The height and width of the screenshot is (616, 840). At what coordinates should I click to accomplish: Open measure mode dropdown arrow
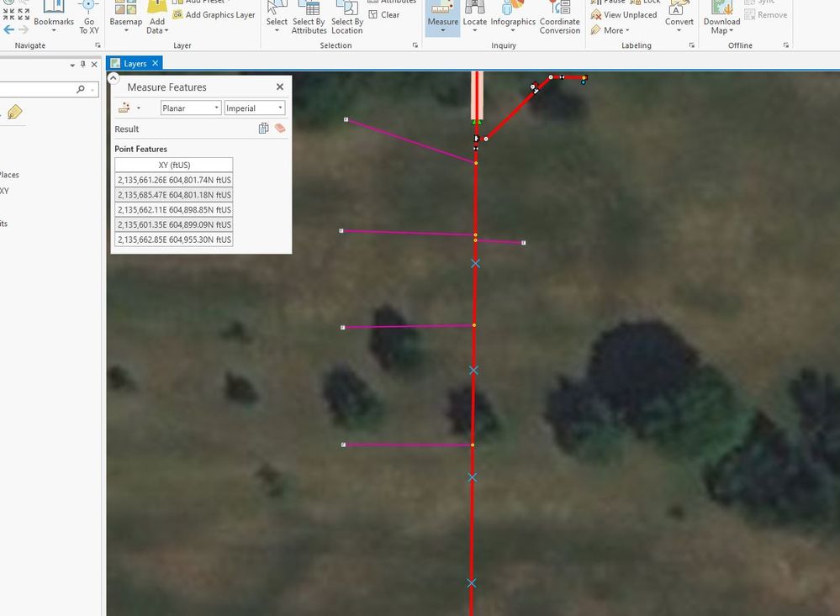139,108
